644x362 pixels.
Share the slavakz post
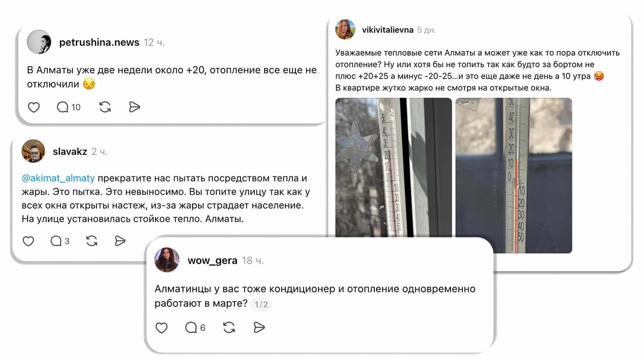[120, 241]
